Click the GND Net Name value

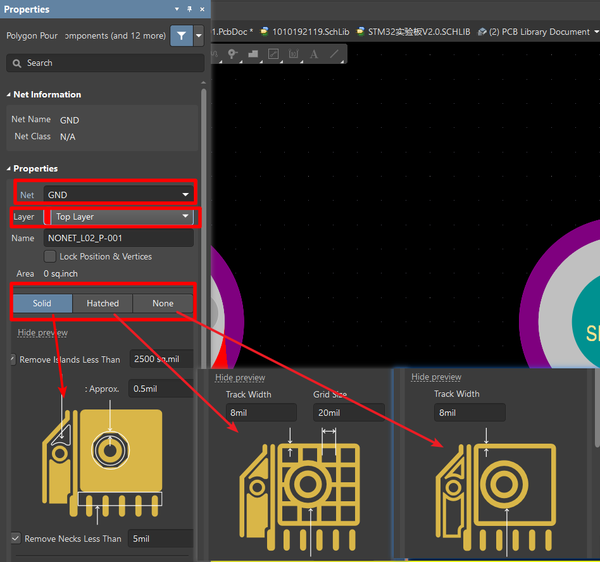pyautogui.click(x=70, y=121)
